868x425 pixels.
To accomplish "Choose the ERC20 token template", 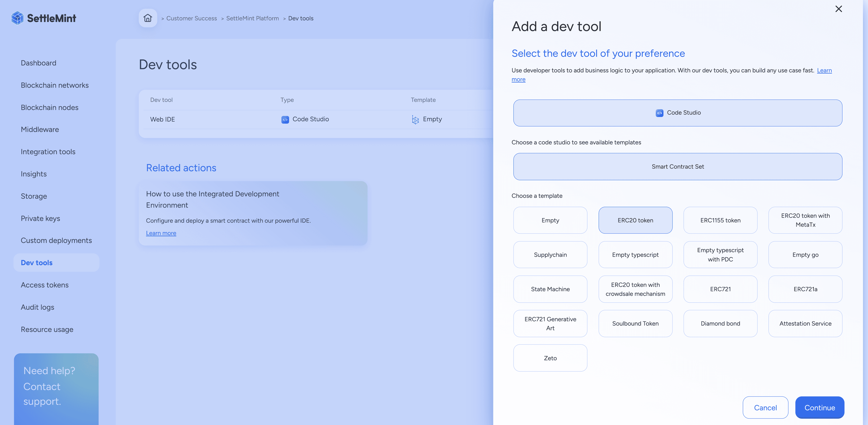I will tap(635, 220).
